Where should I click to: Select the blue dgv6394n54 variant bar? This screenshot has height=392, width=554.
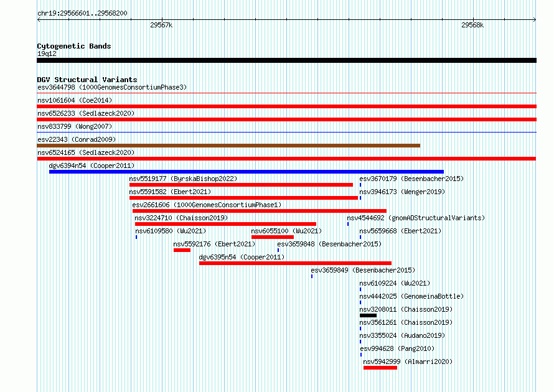(246, 172)
